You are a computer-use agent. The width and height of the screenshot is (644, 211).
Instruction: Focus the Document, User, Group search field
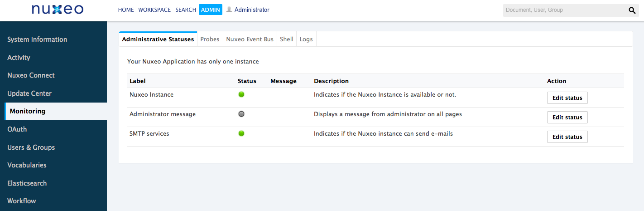click(x=564, y=10)
